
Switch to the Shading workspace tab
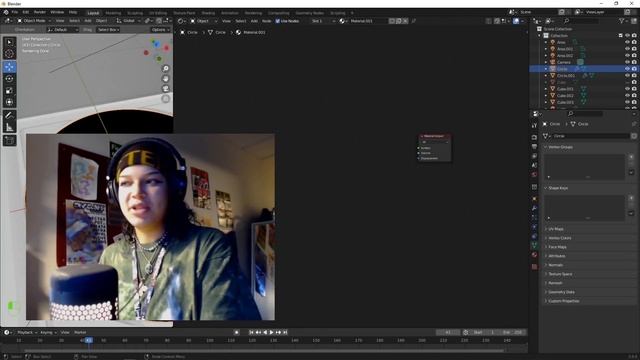208,13
